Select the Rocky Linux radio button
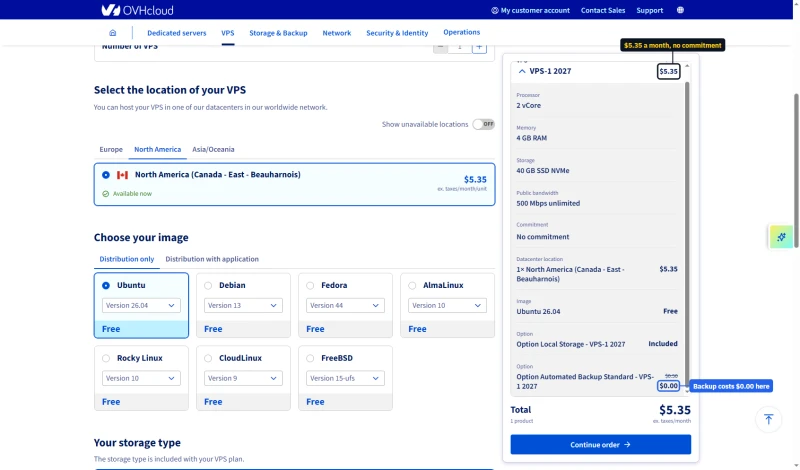Image resolution: width=800 pixels, height=470 pixels. tap(106, 359)
